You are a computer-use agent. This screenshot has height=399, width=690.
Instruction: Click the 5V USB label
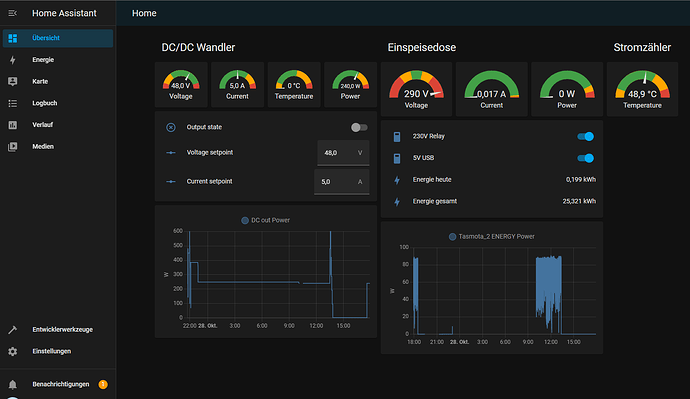(423, 158)
